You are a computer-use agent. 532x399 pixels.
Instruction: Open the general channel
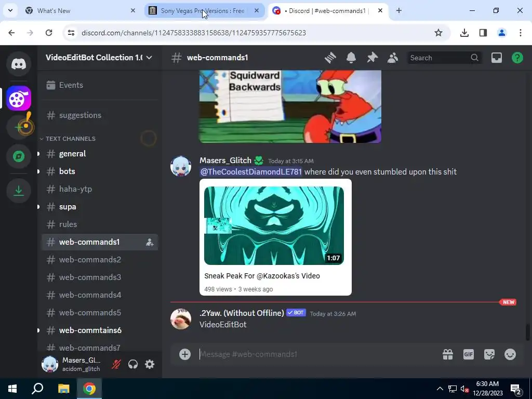(99, 154)
